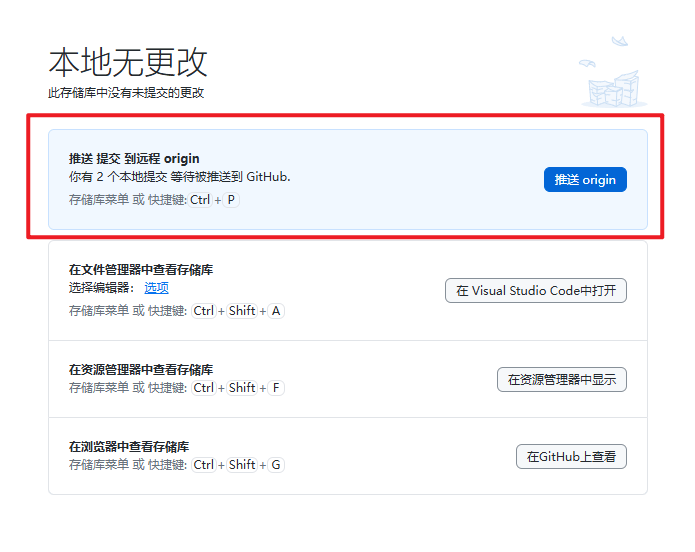The width and height of the screenshot is (695, 552).
Task: Click the 在资源管理器中查看存储库 title
Action: click(x=141, y=370)
